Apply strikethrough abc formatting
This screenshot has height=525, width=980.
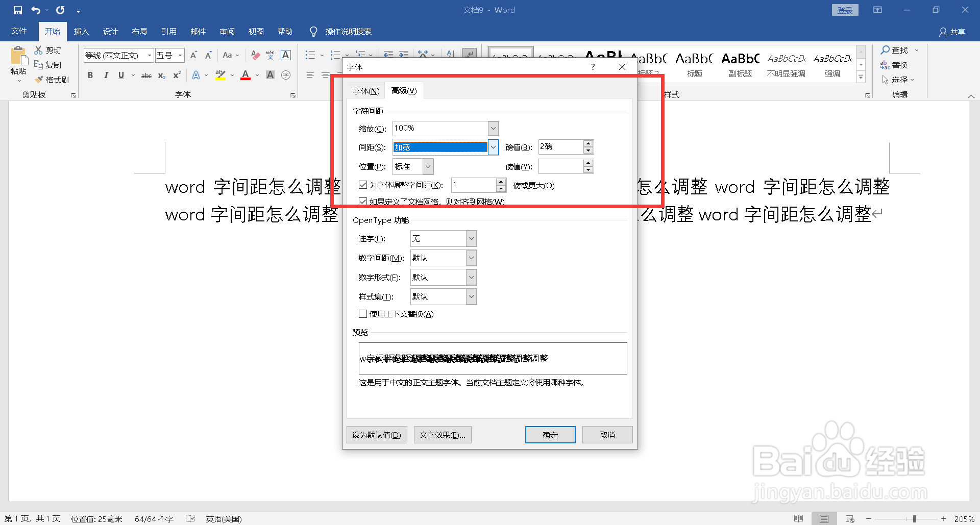(x=146, y=76)
